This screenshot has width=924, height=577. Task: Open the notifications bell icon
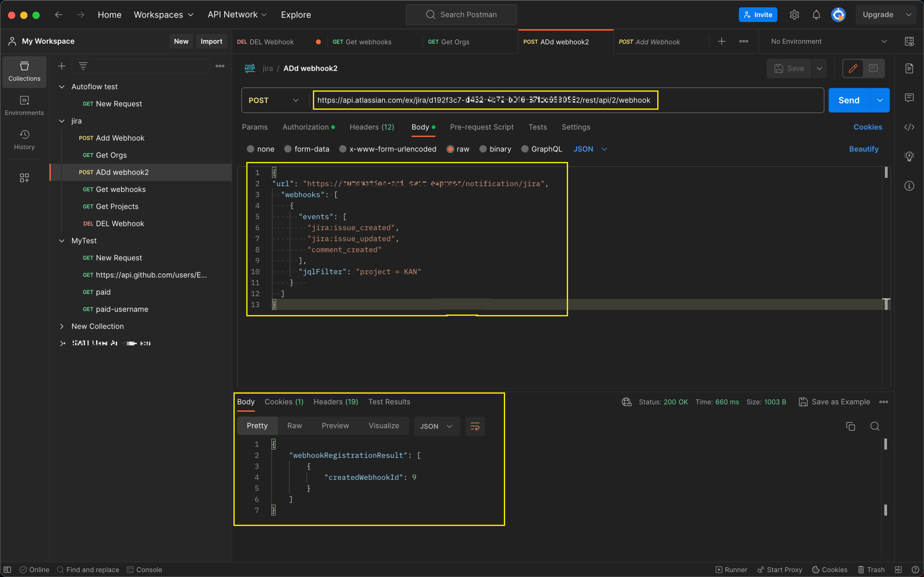click(816, 15)
